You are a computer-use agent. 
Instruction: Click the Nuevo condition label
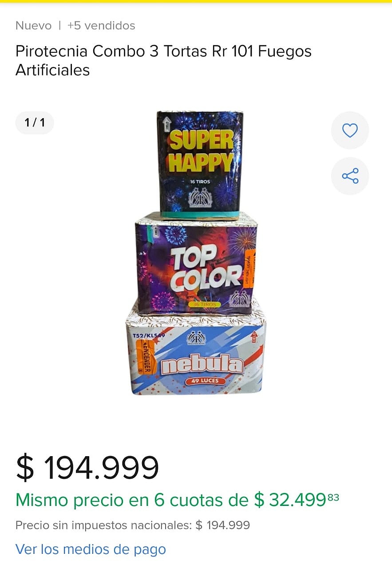click(33, 26)
